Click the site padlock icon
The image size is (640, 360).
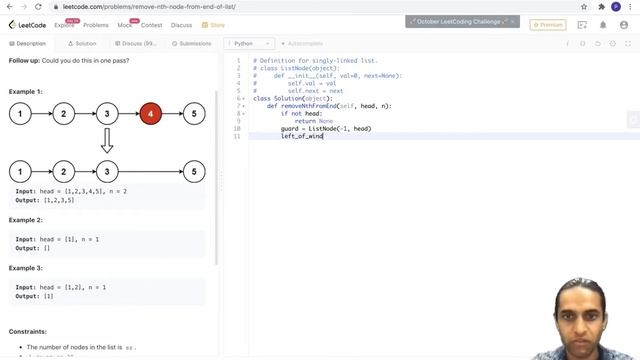[x=56, y=7]
